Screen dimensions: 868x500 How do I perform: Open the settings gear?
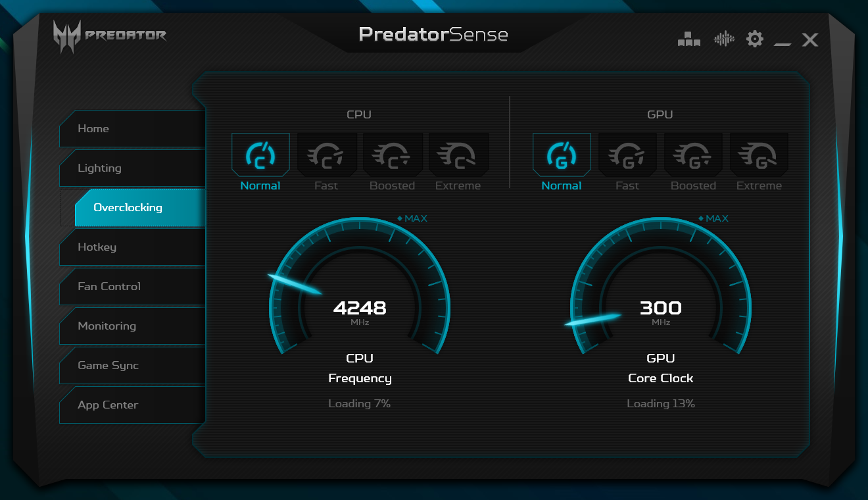click(x=755, y=39)
